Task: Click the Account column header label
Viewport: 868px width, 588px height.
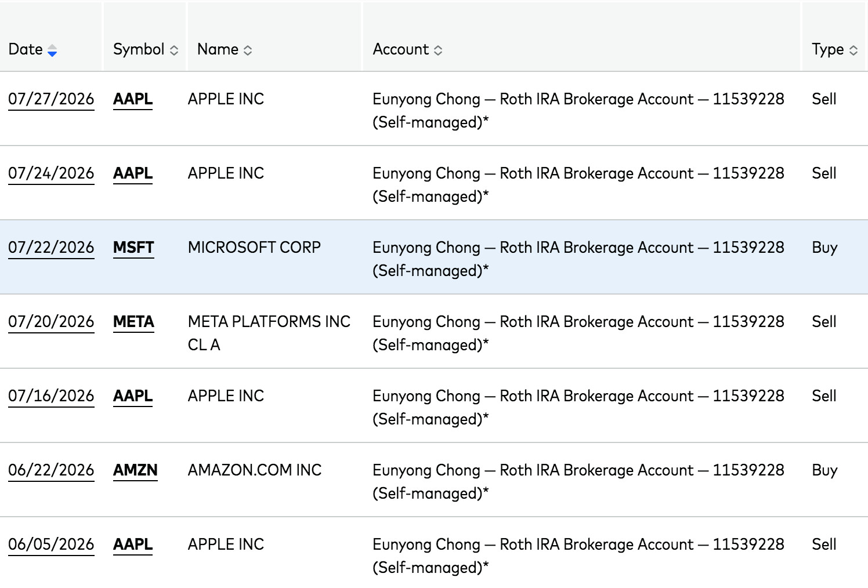Action: 400,49
